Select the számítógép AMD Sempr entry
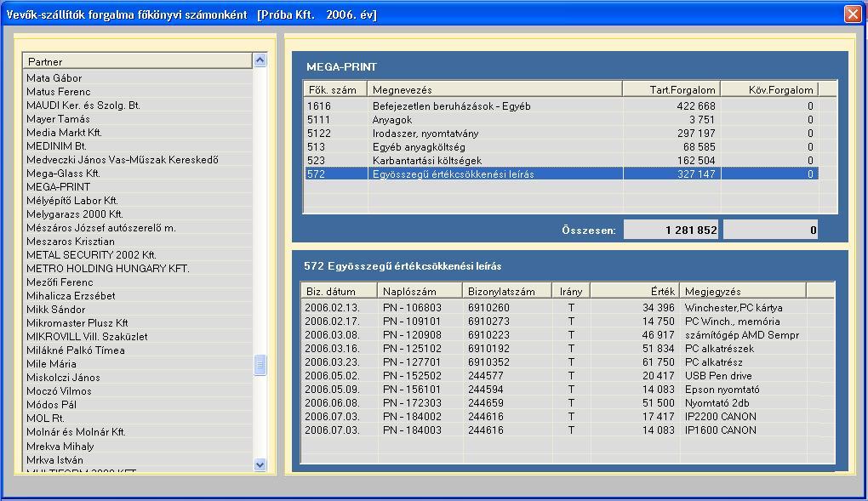Screen dimensions: 868x501 [x=554, y=335]
